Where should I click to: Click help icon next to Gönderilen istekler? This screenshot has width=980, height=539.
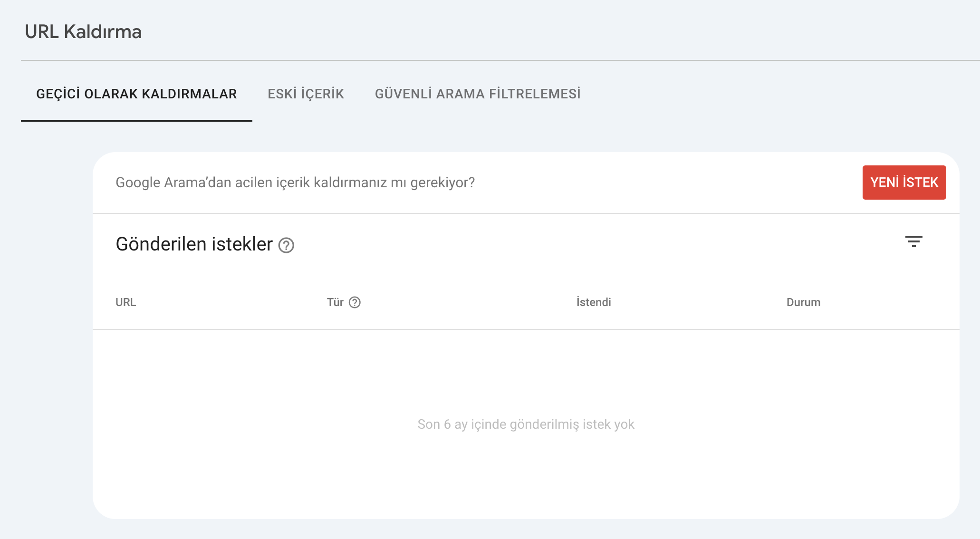[x=286, y=245]
